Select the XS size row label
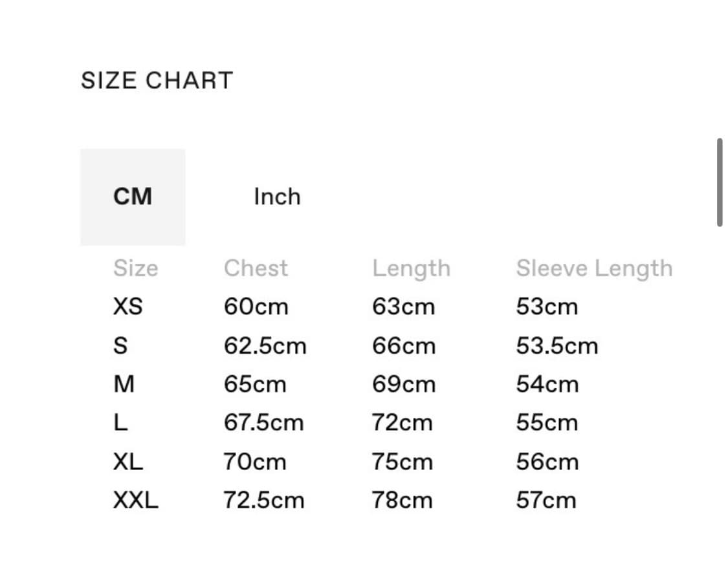The image size is (728, 582). (127, 307)
